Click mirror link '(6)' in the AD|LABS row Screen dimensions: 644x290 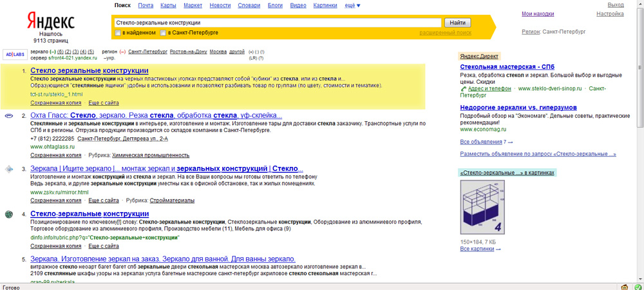61,52
